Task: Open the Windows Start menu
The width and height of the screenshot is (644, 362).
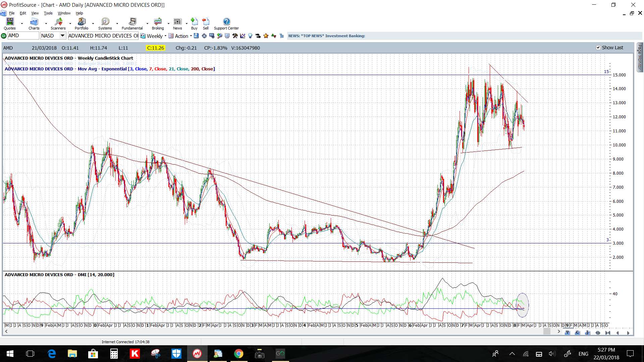Action: (10, 354)
